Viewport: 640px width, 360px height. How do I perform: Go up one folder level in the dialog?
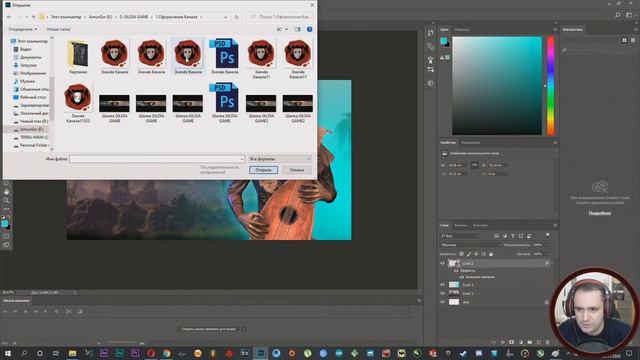coord(33,17)
